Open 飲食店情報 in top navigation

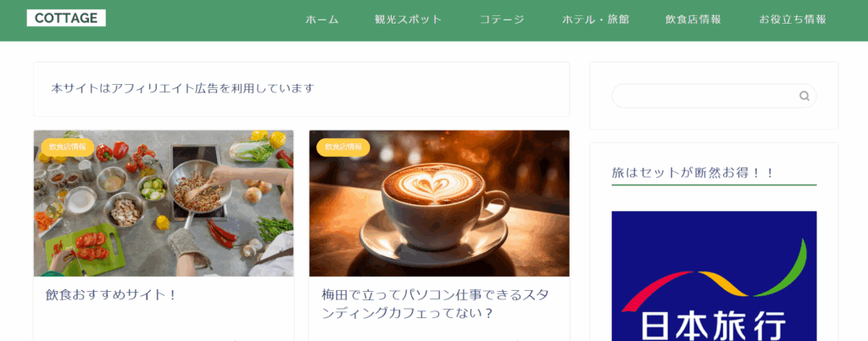point(693,20)
